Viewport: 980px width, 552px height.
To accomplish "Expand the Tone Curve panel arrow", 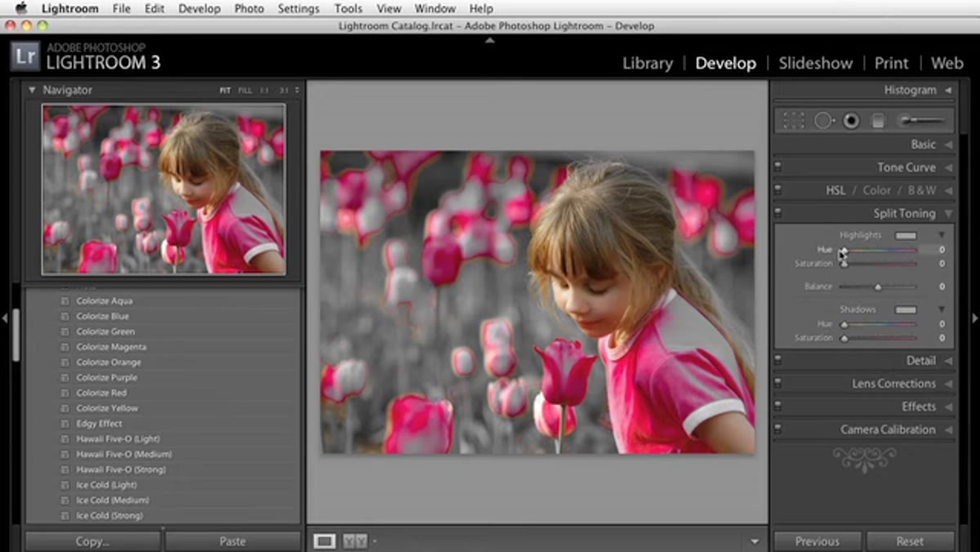I will coord(948,167).
